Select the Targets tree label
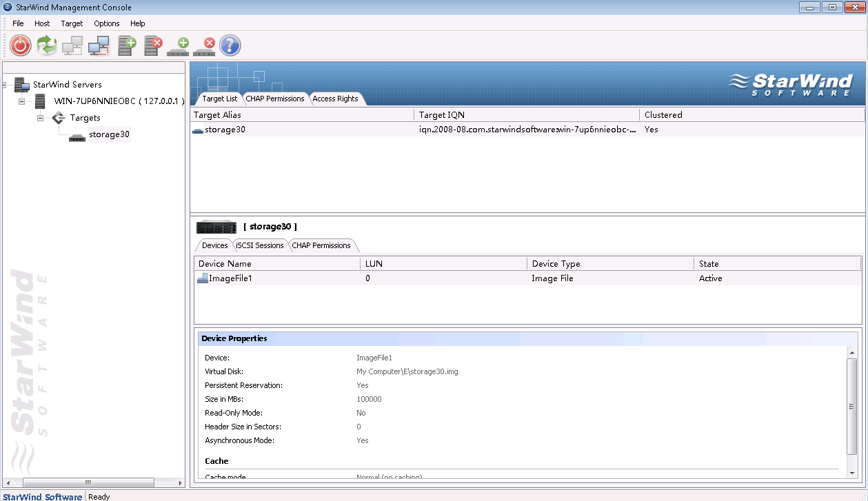Viewport: 868px width, 501px height. (85, 118)
